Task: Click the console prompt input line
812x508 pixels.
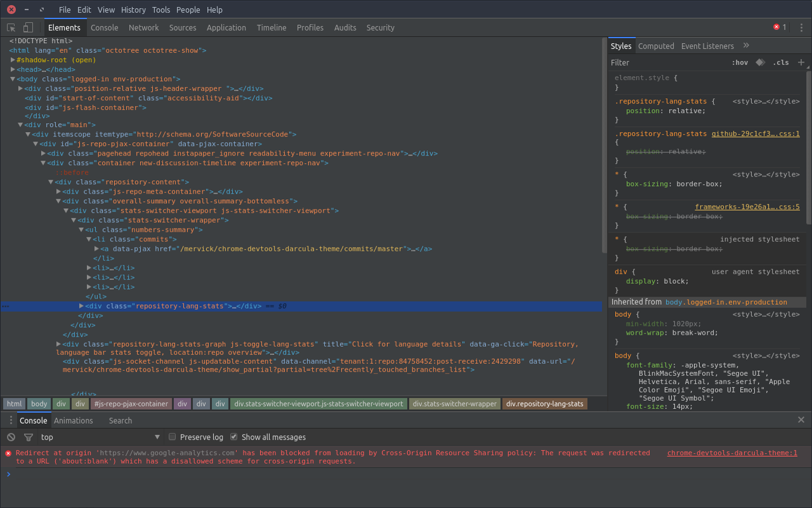Action: tap(406, 474)
